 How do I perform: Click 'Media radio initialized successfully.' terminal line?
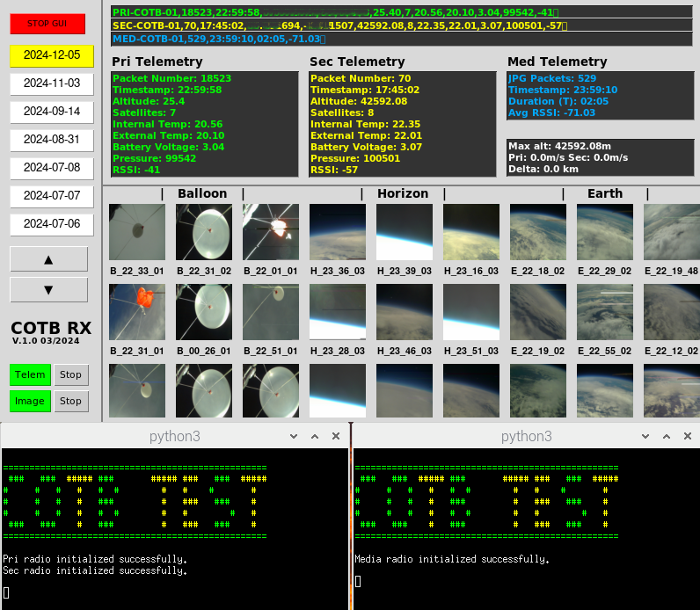pyautogui.click(x=452, y=559)
